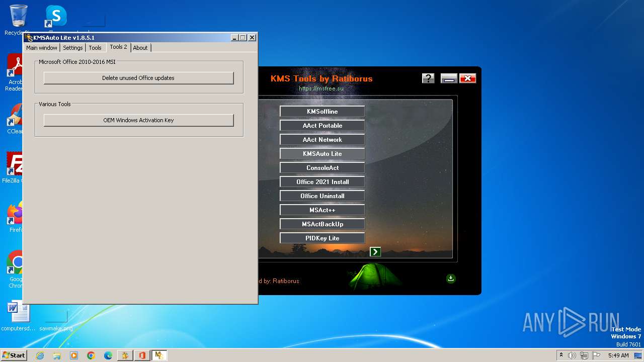This screenshot has width=644, height=362.
Task: Click the KMSAuto Lite title bar icon
Action: coord(29,38)
